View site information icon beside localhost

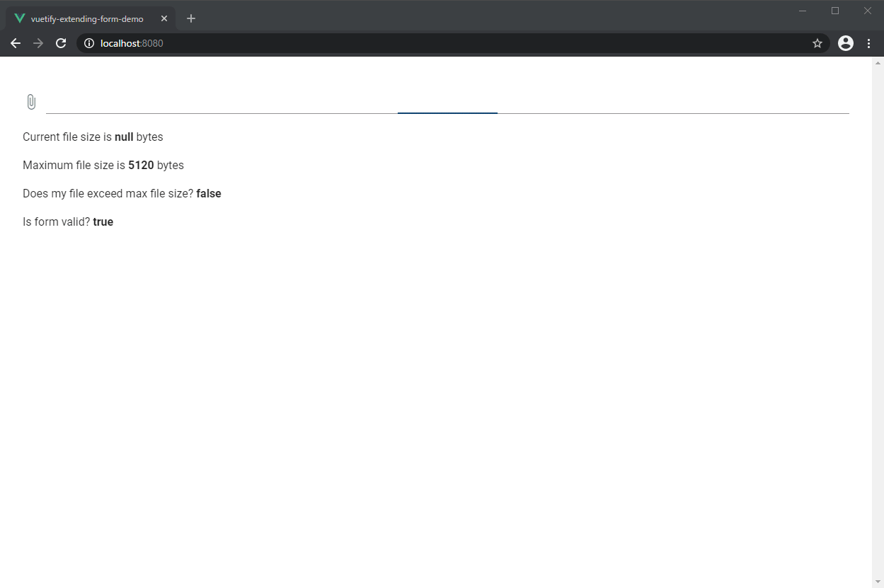click(89, 43)
